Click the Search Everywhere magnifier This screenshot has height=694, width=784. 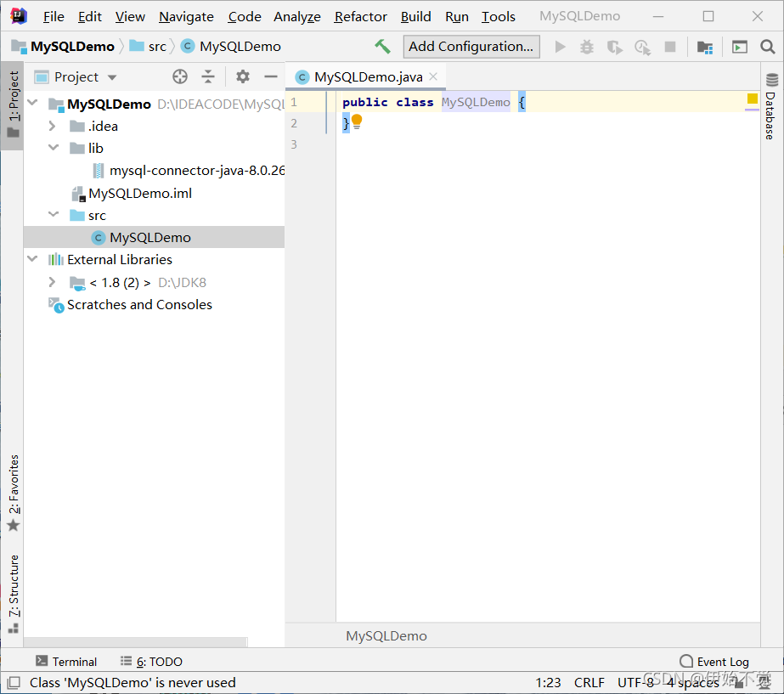click(768, 47)
